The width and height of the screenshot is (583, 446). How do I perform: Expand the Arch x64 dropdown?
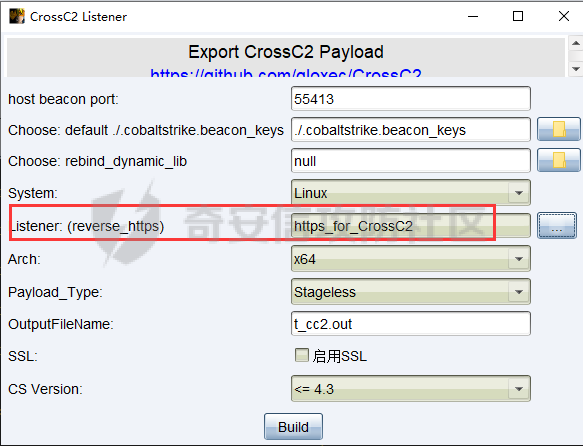(410, 259)
